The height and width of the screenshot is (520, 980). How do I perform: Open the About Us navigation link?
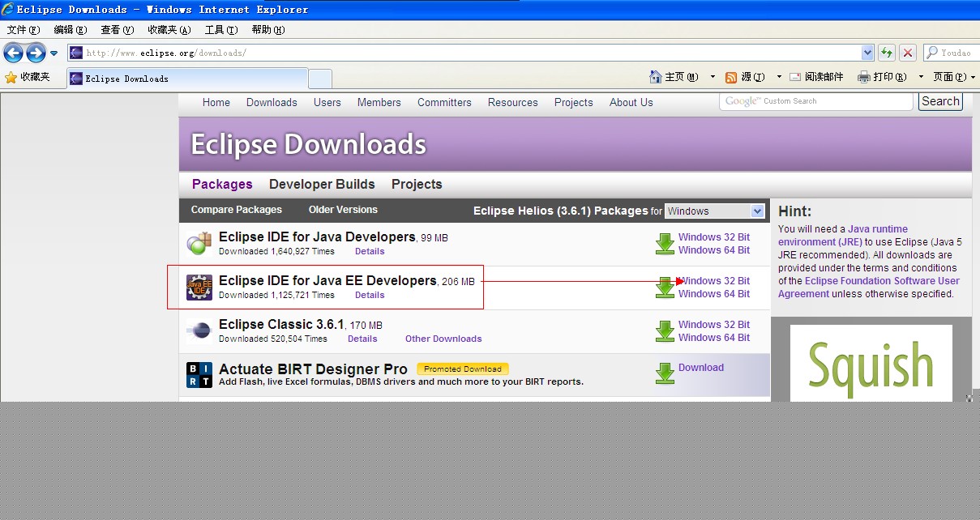click(631, 102)
